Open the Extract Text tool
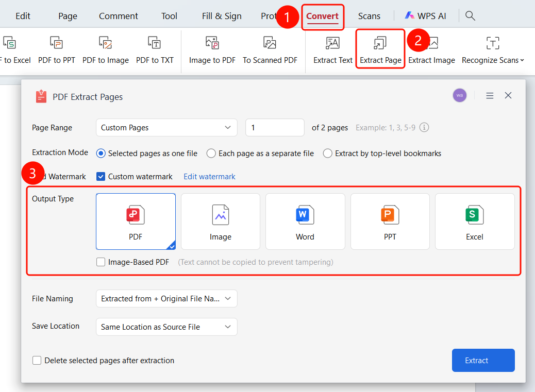The width and height of the screenshot is (535, 392). pyautogui.click(x=332, y=50)
